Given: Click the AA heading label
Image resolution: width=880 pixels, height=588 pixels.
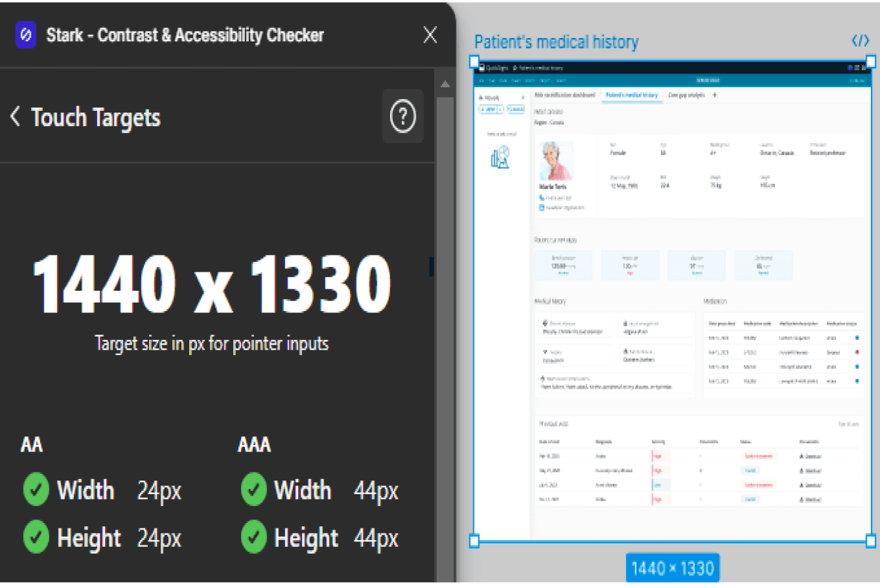Looking at the screenshot, I should click(32, 445).
